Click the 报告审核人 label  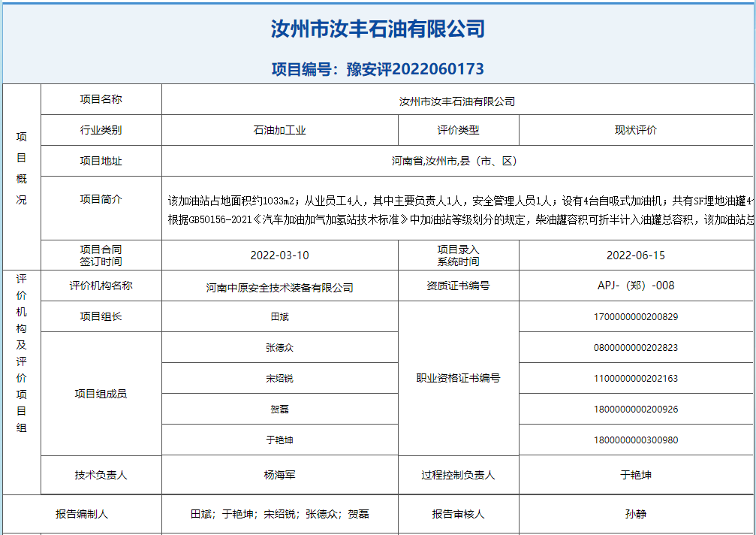click(459, 514)
